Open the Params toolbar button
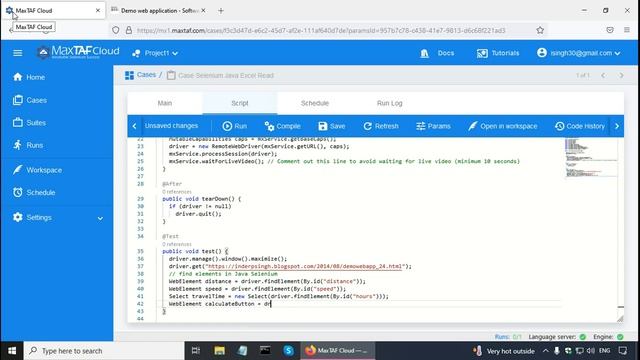This screenshot has height=360, width=640. pyautogui.click(x=433, y=126)
